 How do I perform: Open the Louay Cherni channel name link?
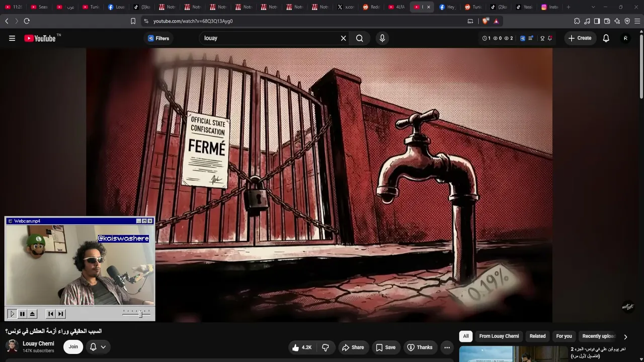(x=38, y=344)
